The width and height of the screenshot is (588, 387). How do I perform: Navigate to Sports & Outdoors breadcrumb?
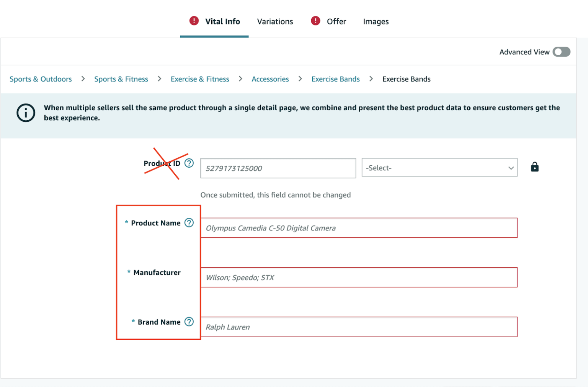[x=41, y=79]
